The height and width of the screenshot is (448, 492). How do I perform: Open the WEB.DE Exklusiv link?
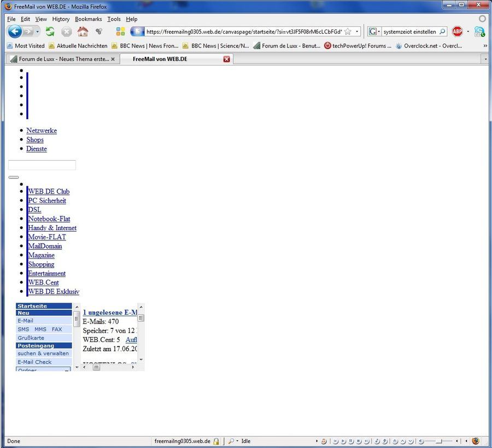54,291
